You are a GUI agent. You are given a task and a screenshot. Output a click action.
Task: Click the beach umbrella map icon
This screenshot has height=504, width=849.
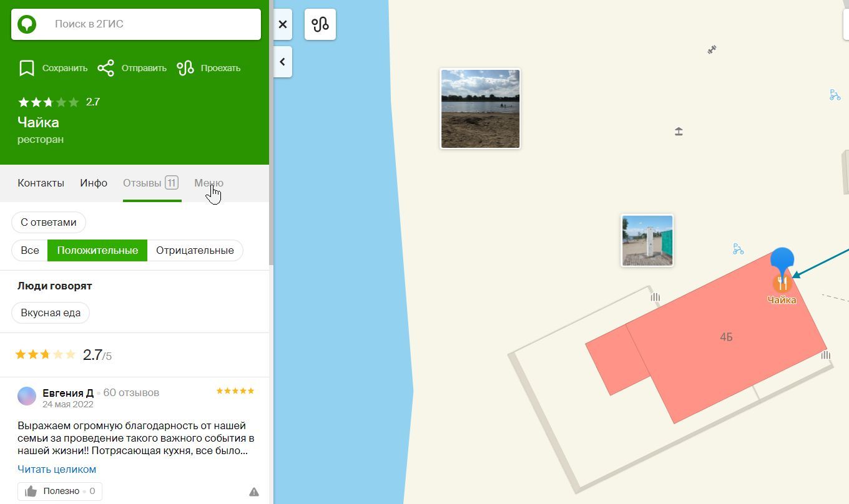[679, 132]
